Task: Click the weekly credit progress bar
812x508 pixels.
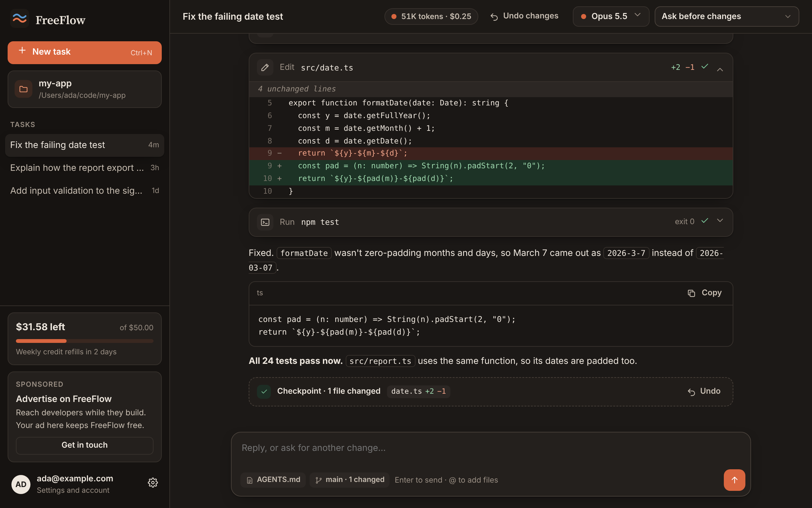Action: [85, 341]
